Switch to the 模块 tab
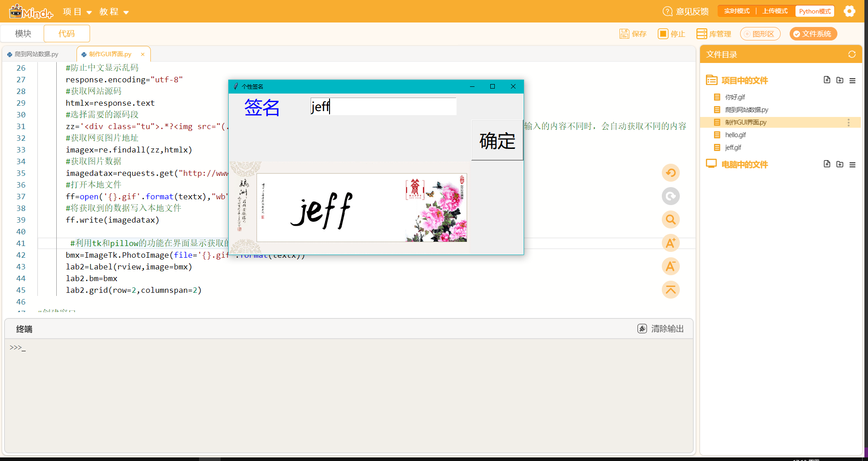 tap(23, 34)
